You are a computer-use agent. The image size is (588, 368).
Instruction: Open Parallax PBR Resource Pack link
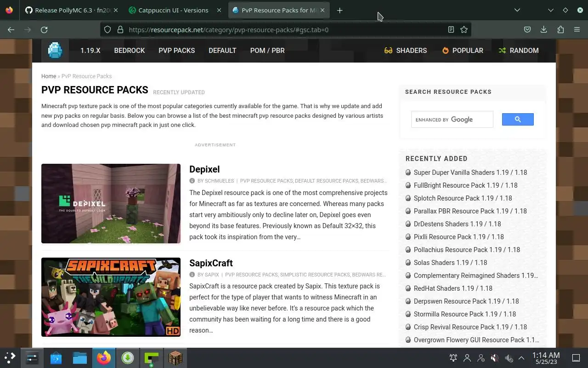point(470,211)
